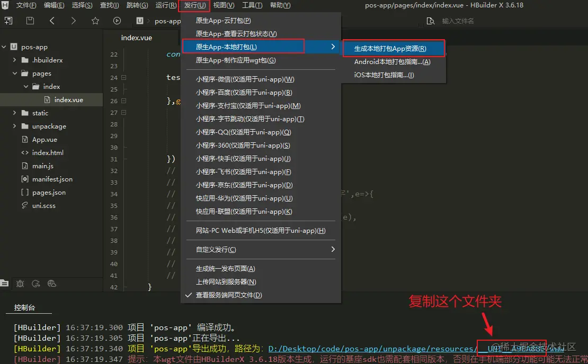Click the cloud globe icon in sidebar
Image resolution: width=588 pixels, height=364 pixels.
point(51,284)
